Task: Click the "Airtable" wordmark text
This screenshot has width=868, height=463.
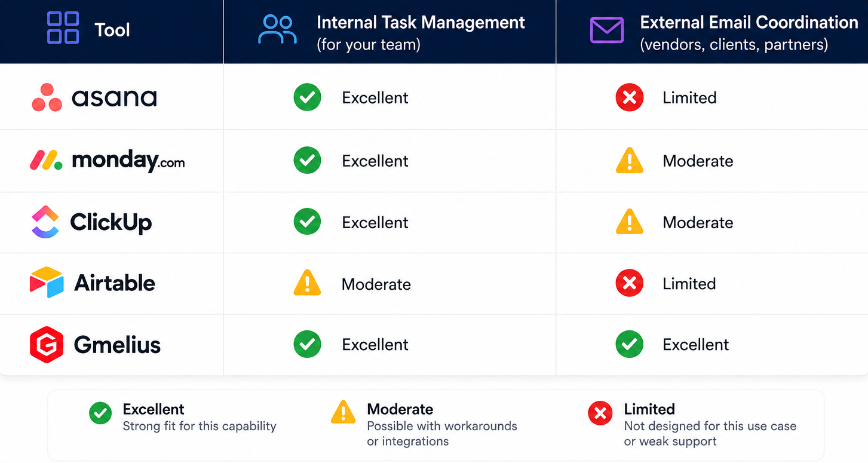Action: pyautogui.click(x=115, y=283)
